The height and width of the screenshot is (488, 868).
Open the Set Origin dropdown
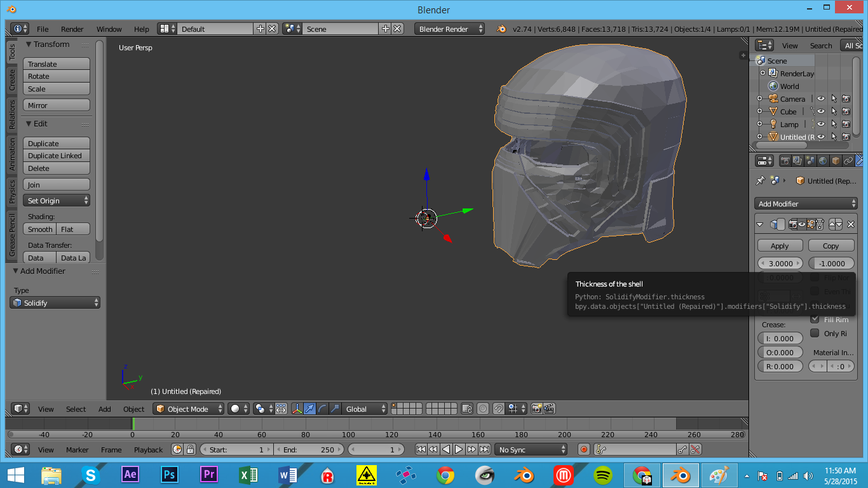[x=57, y=200]
